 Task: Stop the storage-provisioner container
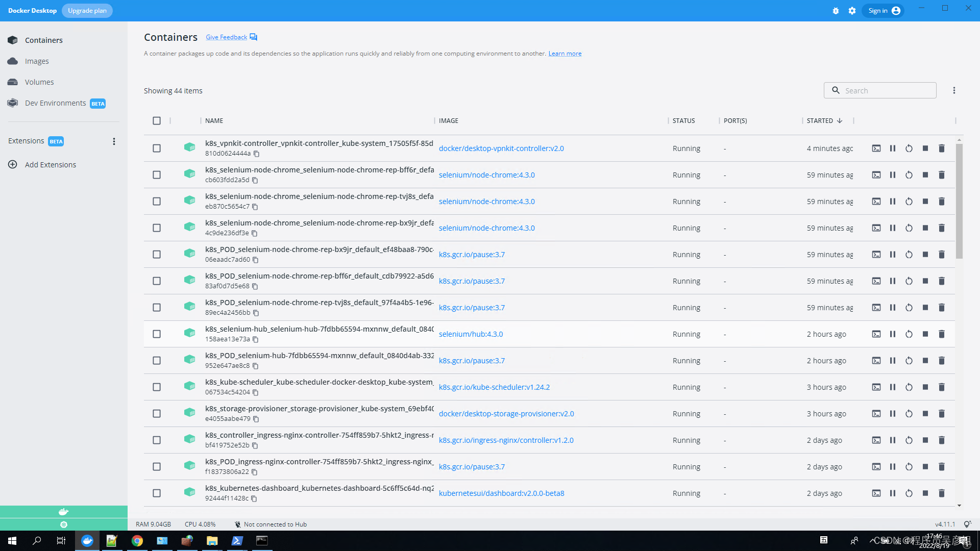(x=925, y=414)
